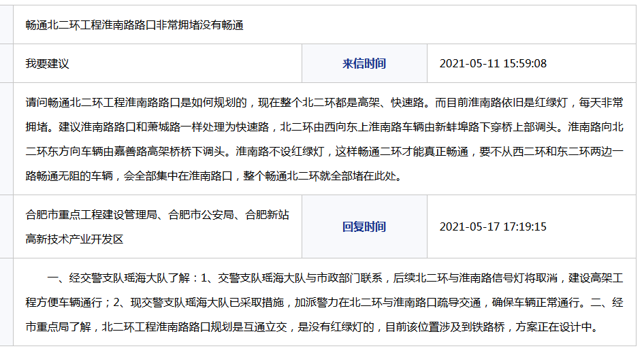This screenshot has width=644, height=353.
Task: Click the empty left cell beside "我要建议"
Action: tap(7, 63)
